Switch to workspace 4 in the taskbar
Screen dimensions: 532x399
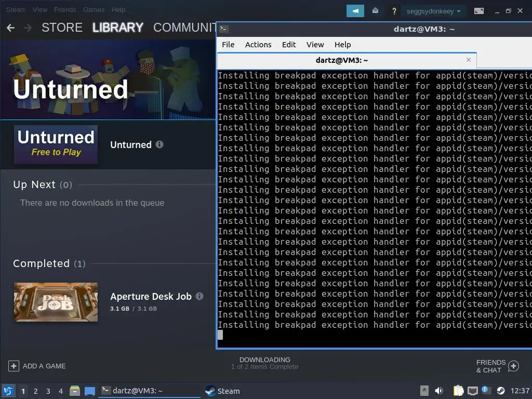[61, 391]
